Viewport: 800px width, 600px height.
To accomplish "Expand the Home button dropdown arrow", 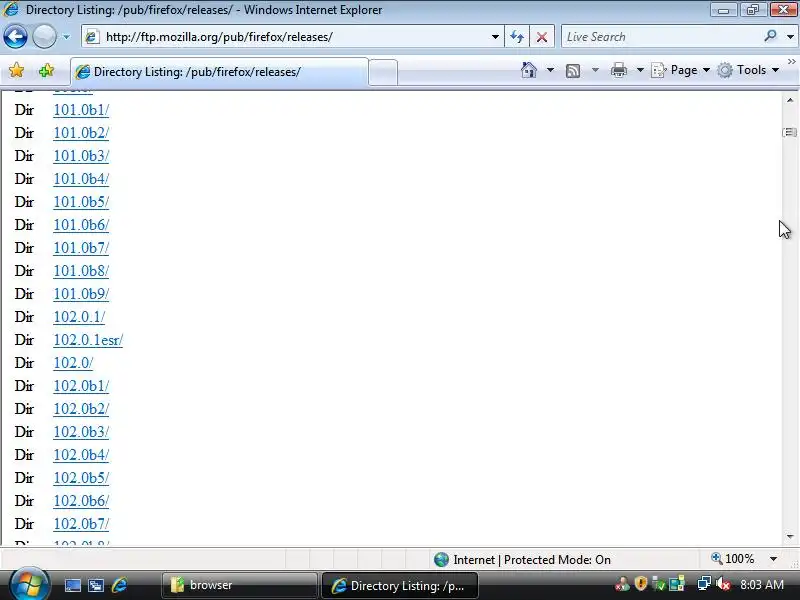I will (x=550, y=70).
